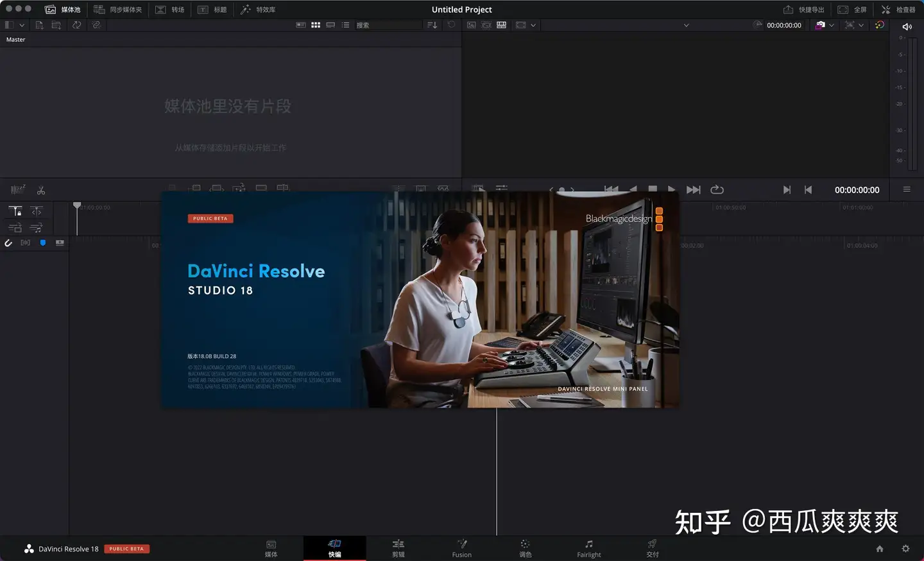Open the Fusion page
This screenshot has height=561, width=924.
(x=462, y=549)
